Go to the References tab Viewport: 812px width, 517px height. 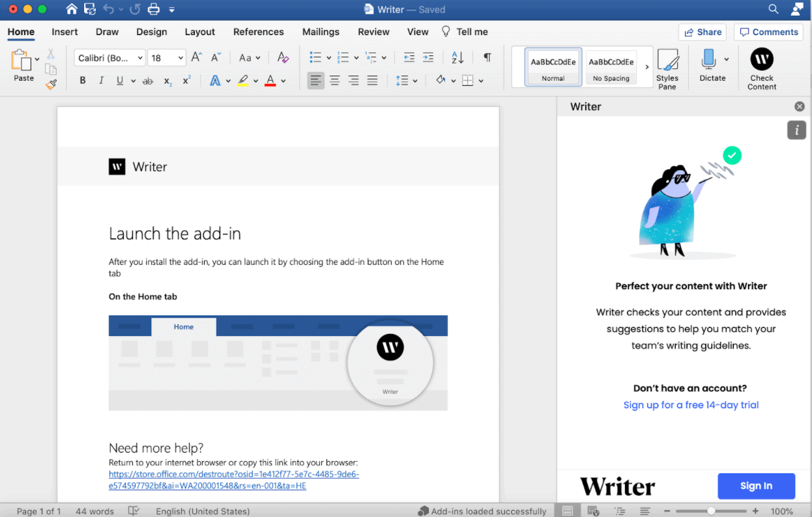coord(259,32)
